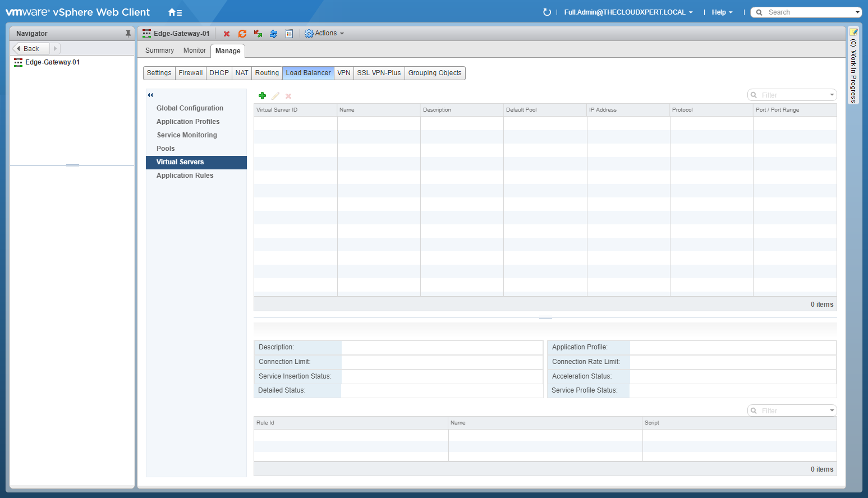Click the blue two-way arrows toolbar icon
Image resolution: width=868 pixels, height=498 pixels.
273,34
